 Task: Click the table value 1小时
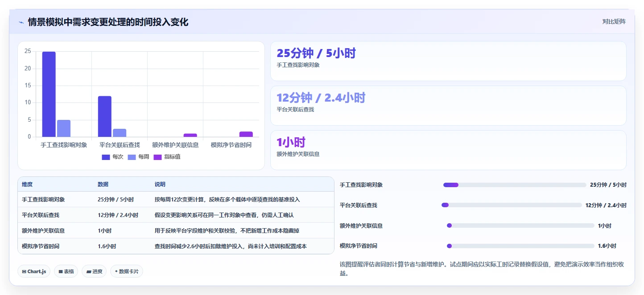[105, 231]
